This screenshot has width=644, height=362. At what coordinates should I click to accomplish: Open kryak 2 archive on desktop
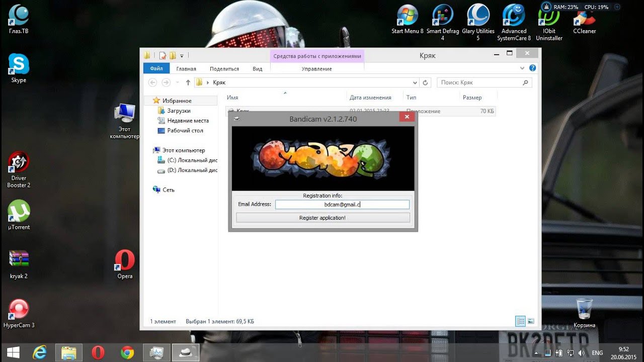tap(19, 264)
